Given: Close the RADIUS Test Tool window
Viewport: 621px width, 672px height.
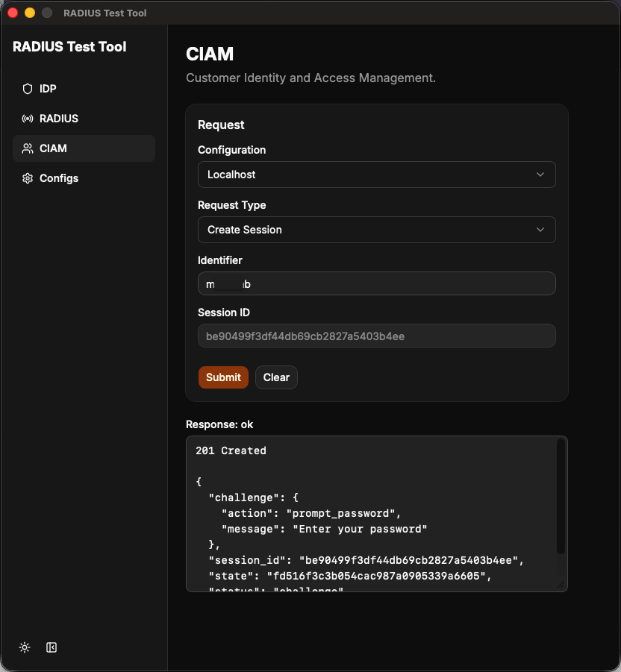Looking at the screenshot, I should coord(13,13).
